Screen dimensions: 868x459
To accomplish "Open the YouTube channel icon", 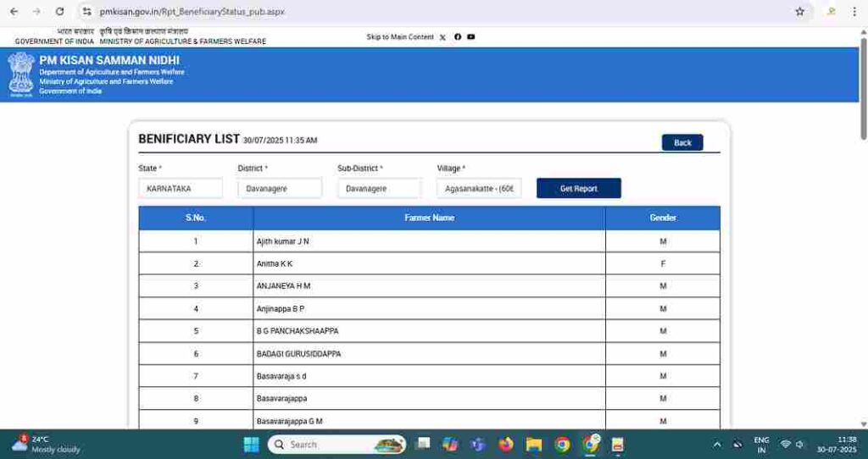I will 471,37.
